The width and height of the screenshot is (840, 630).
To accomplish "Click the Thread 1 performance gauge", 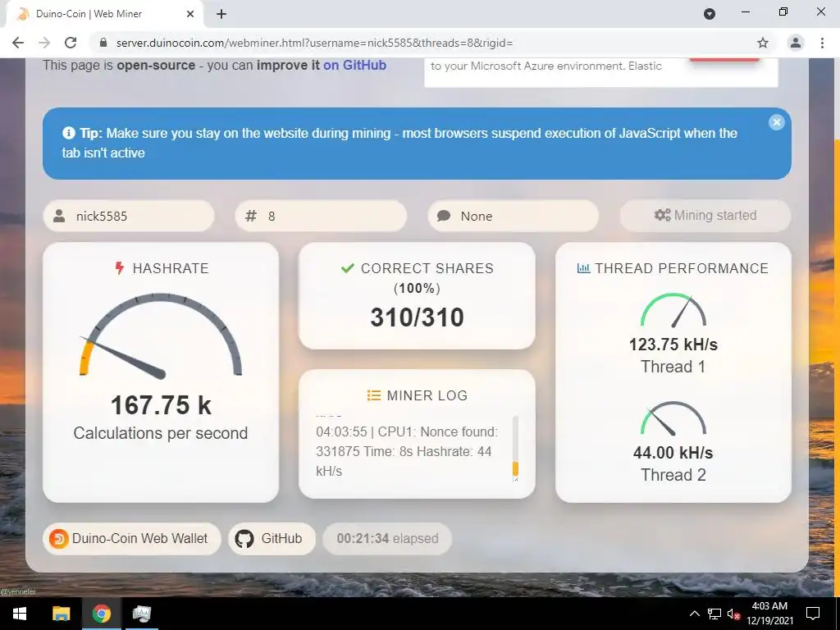I will [673, 310].
